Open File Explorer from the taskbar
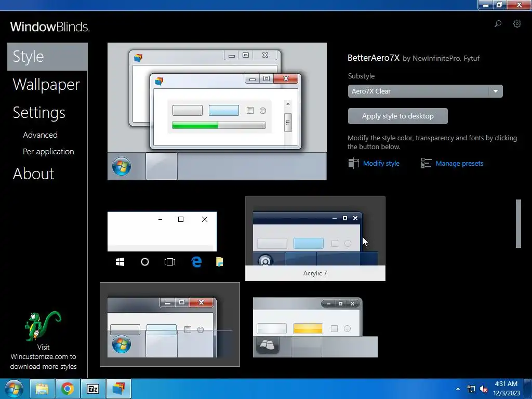Image resolution: width=532 pixels, height=399 pixels. pyautogui.click(x=42, y=389)
